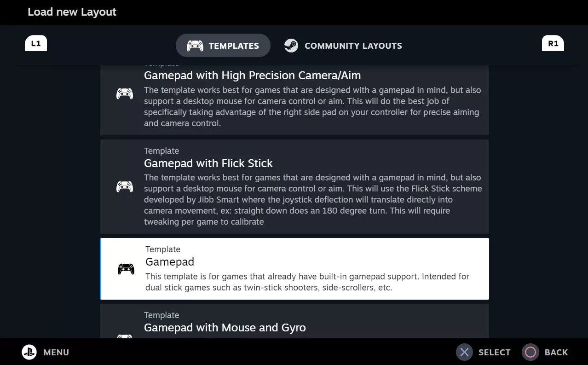588x365 pixels.
Task: Select Gamepad with Mouse and Gyro template
Action: [225, 328]
